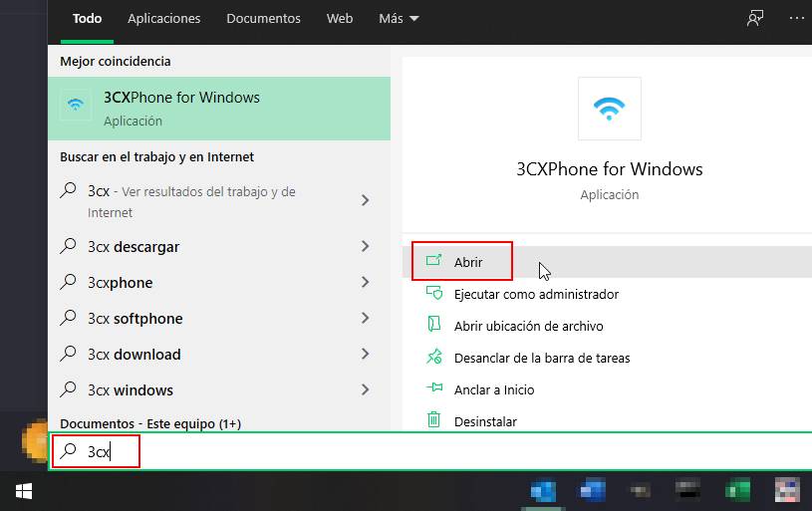Switch to the Documentos tab
This screenshot has width=812, height=511.
tap(263, 19)
